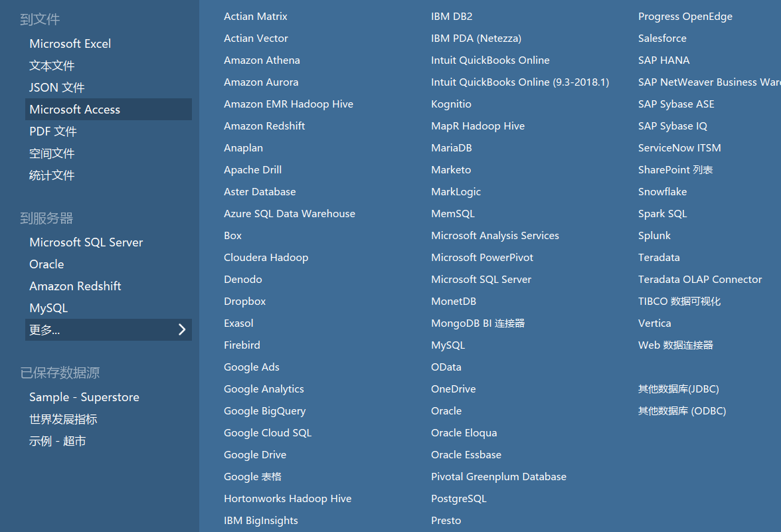Select MonetDB connector
Image resolution: width=781 pixels, height=532 pixels.
[x=454, y=302]
